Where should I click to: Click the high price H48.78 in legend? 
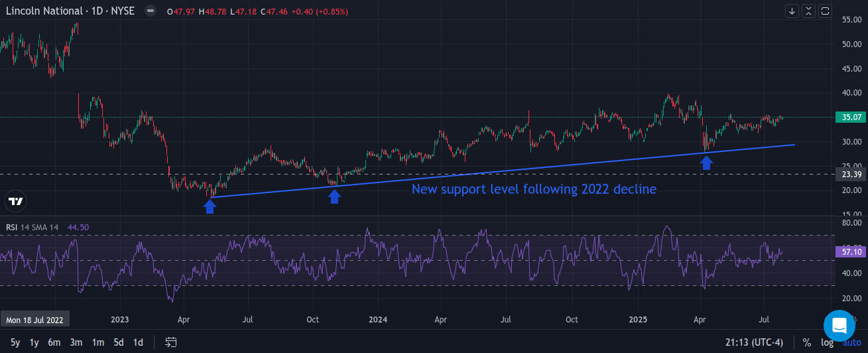click(212, 12)
